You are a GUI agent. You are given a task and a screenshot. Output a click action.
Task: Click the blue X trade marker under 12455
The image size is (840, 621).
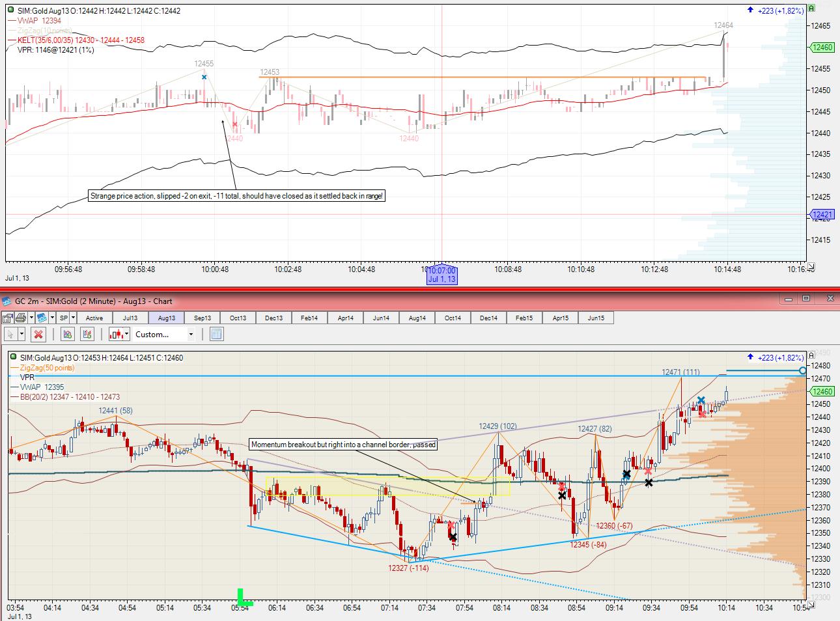pyautogui.click(x=204, y=77)
